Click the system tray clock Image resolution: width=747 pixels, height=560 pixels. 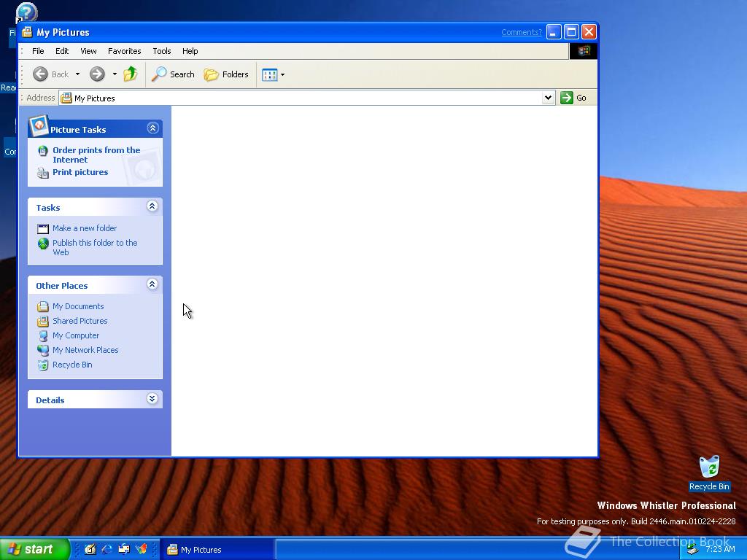(720, 549)
